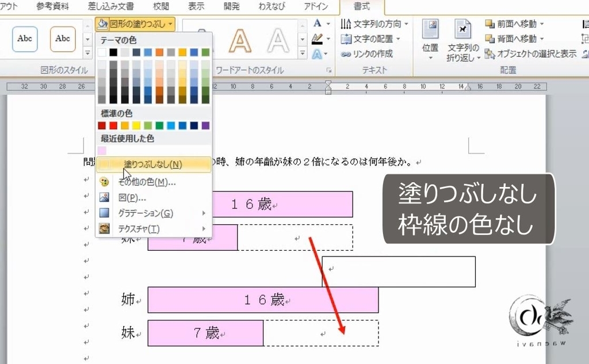This screenshot has width=589, height=364.
Task: Open 文字列の折り返し wrap text menu
Action: coord(463,41)
